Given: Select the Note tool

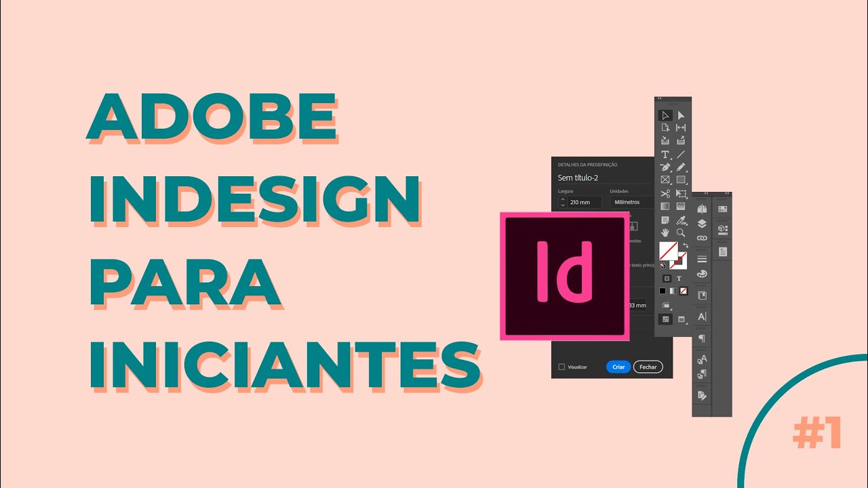Looking at the screenshot, I should tap(665, 220).
